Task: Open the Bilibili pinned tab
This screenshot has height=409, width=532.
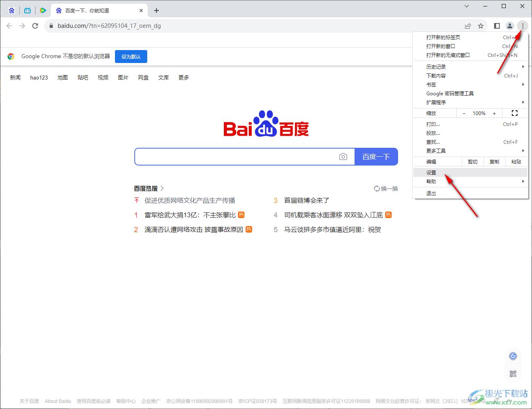Action: 27,10
